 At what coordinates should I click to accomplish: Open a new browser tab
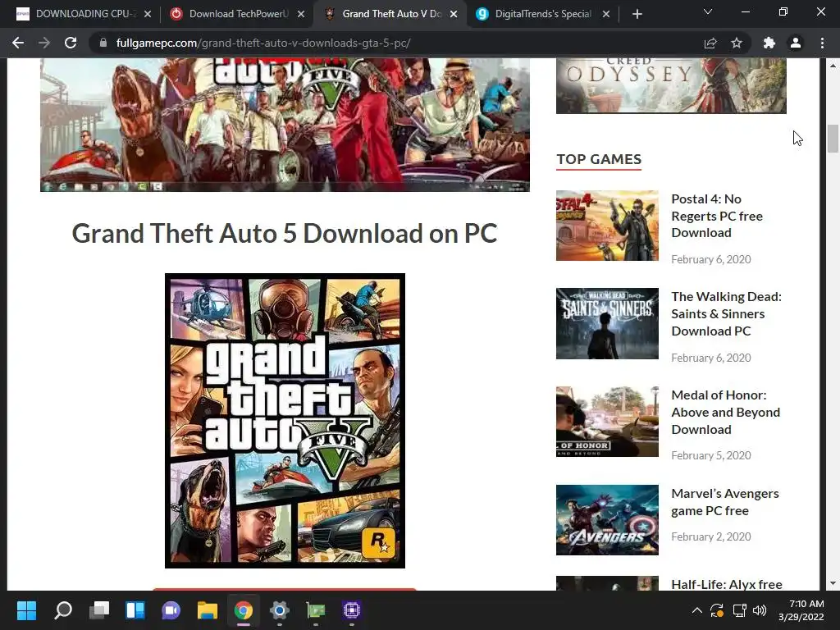pyautogui.click(x=637, y=14)
